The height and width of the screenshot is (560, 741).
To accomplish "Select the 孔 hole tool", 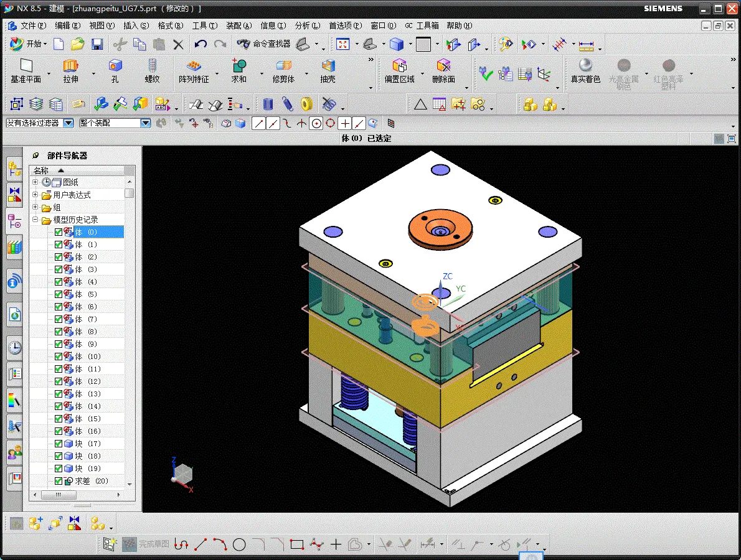I will pos(115,71).
